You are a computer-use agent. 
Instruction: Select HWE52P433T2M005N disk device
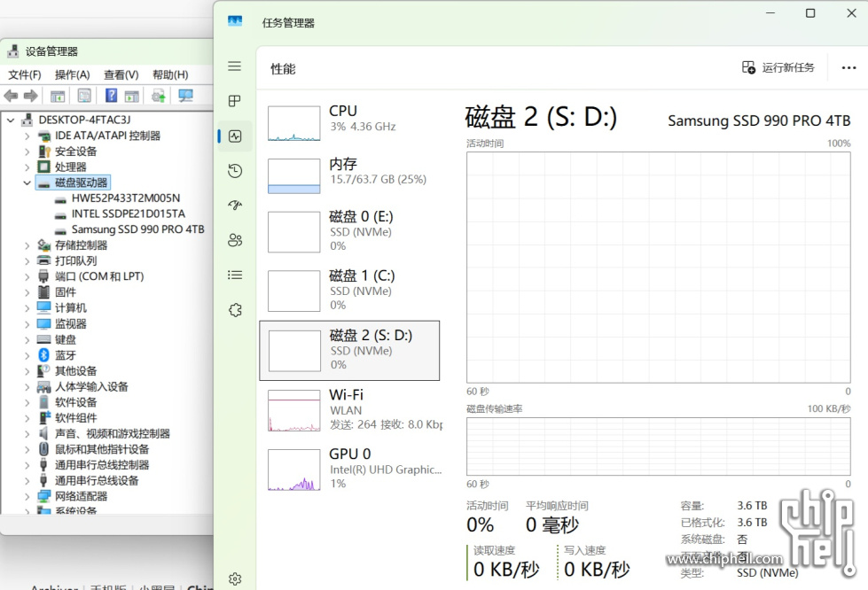point(126,198)
